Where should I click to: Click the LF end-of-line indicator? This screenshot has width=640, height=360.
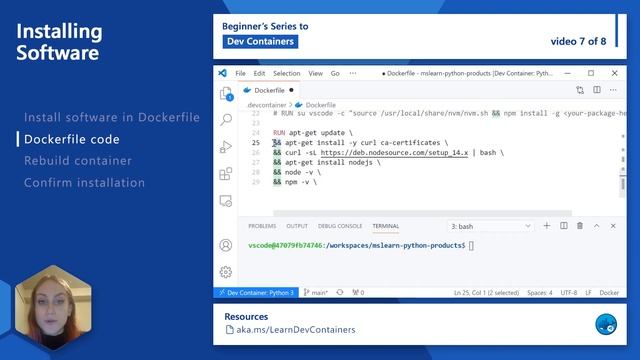click(x=588, y=293)
